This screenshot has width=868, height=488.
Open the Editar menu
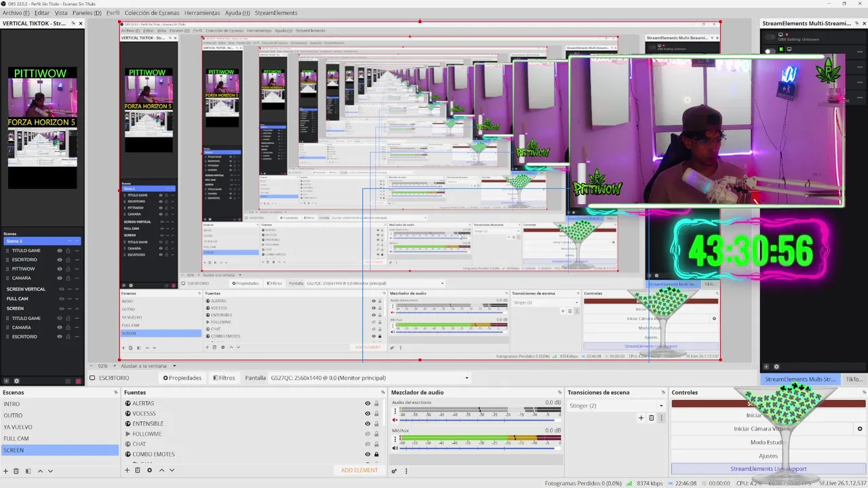click(x=42, y=13)
